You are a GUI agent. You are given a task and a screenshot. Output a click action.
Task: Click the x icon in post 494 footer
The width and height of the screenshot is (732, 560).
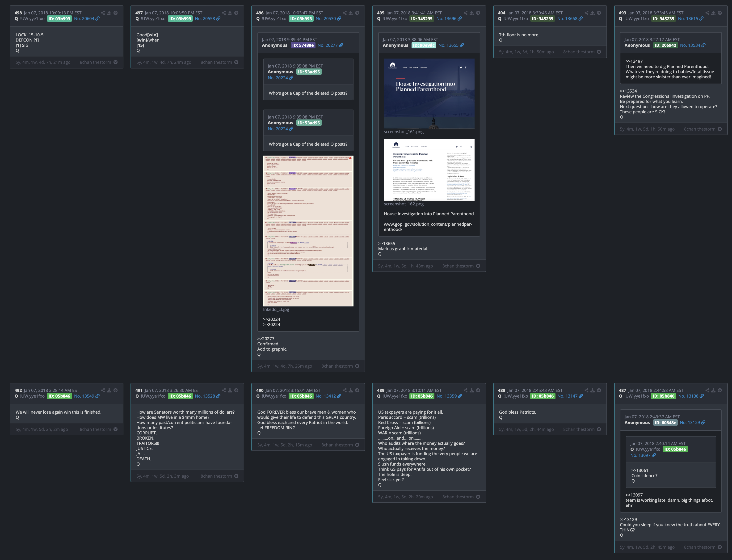pyautogui.click(x=599, y=52)
